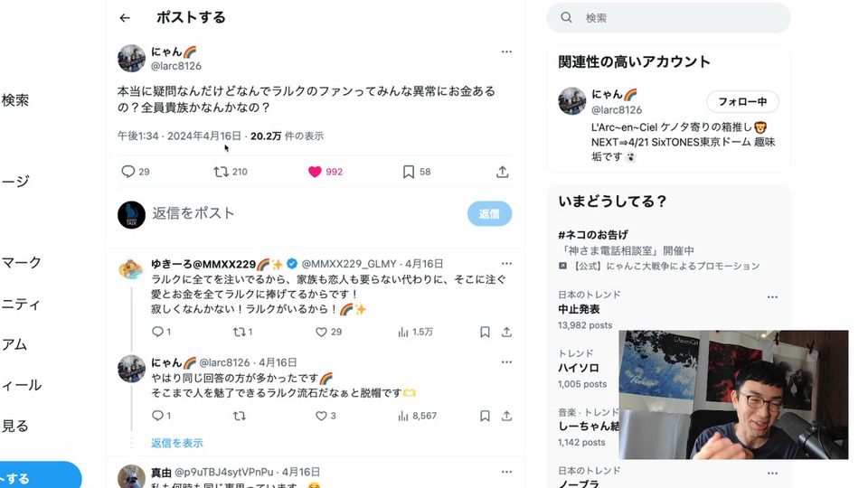Share にゃん's reply with the upload icon

click(506, 416)
